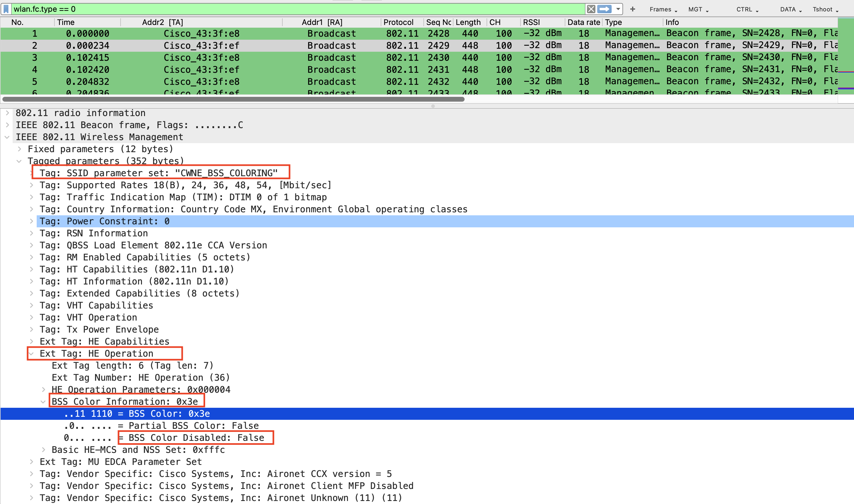Open the filter history dropdown arrow
Screen dimensions: 854x504
[618, 9]
